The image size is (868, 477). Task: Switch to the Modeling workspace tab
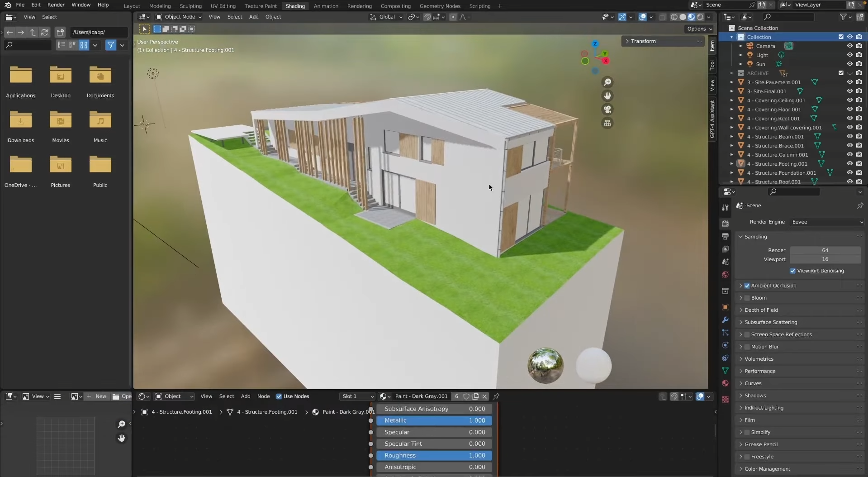click(160, 6)
